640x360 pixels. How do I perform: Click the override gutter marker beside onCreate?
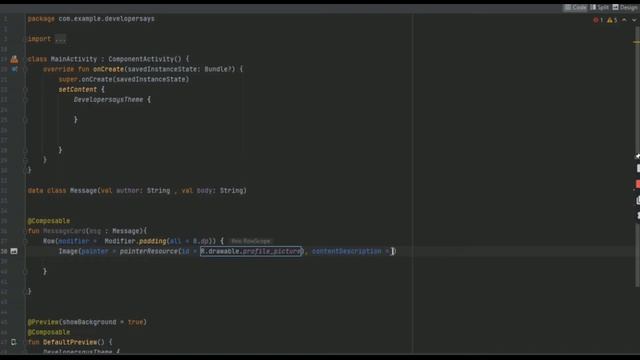[14, 69]
